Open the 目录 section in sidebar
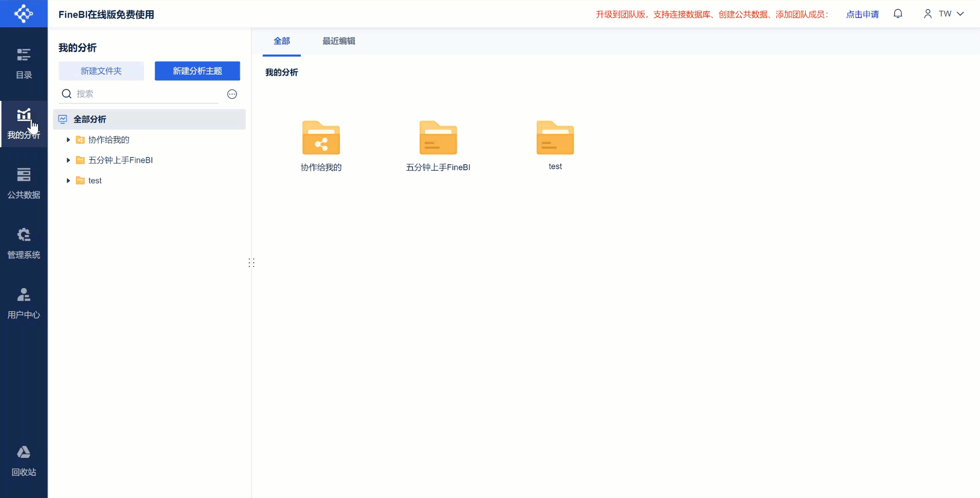The image size is (980, 498). pos(24,63)
